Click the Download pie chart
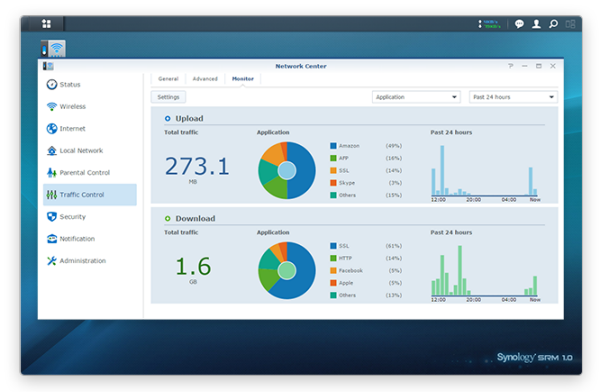 [x=287, y=270]
